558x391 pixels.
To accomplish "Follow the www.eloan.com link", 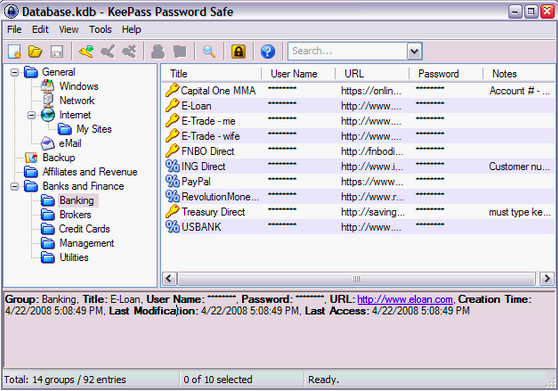I will pyautogui.click(x=405, y=300).
